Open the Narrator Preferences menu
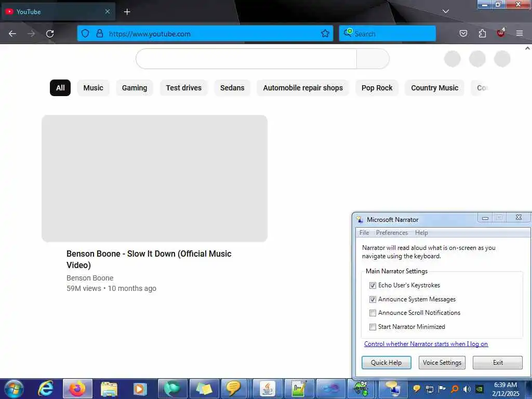The width and height of the screenshot is (532, 399). tap(392, 233)
